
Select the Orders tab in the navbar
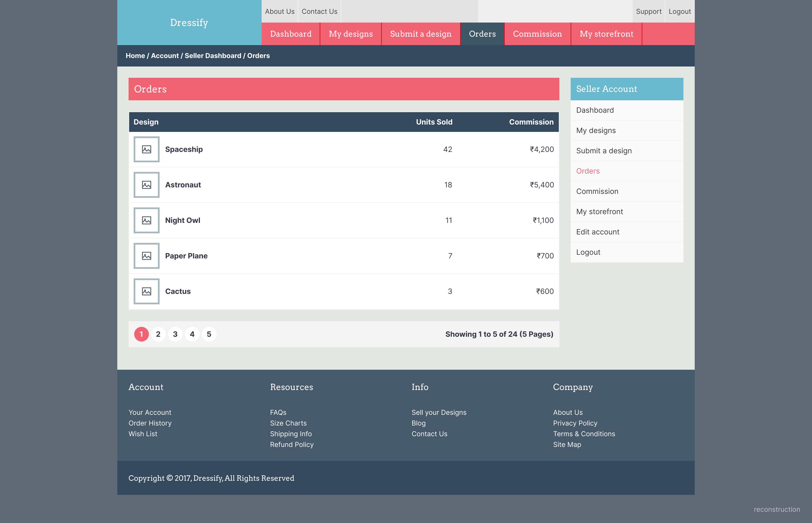click(482, 34)
